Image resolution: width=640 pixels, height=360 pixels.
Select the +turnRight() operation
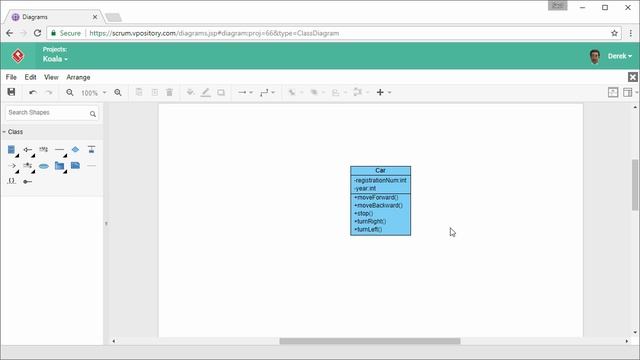pos(370,222)
